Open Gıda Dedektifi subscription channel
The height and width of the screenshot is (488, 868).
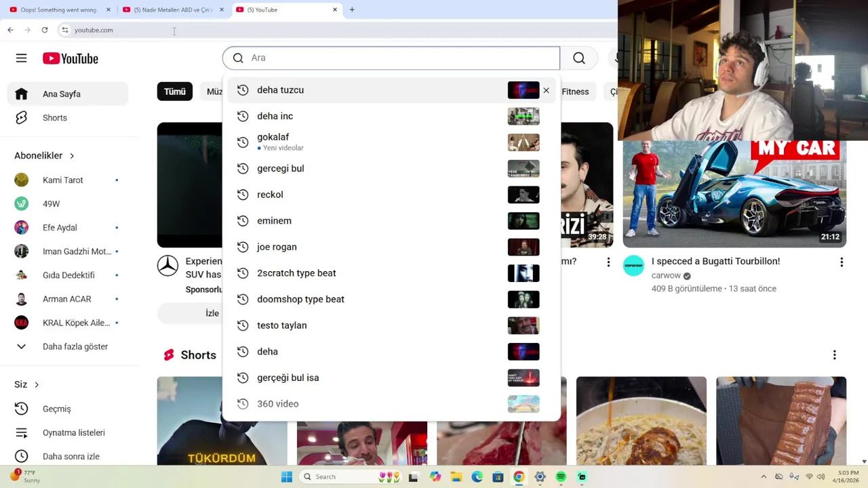pos(68,275)
